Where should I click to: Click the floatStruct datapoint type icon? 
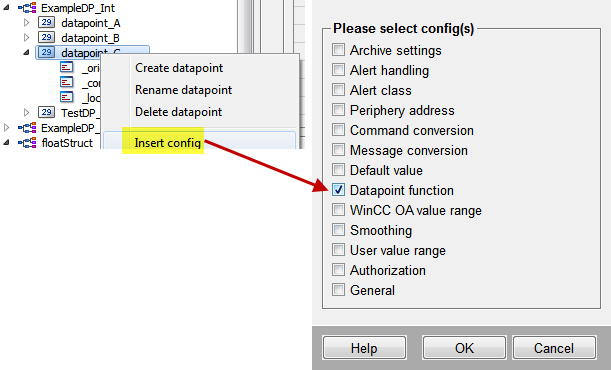[x=27, y=143]
